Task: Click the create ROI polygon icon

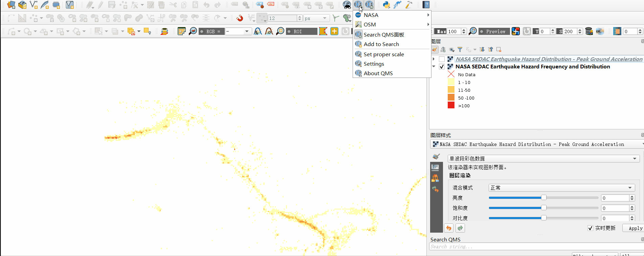Action: coord(323,31)
